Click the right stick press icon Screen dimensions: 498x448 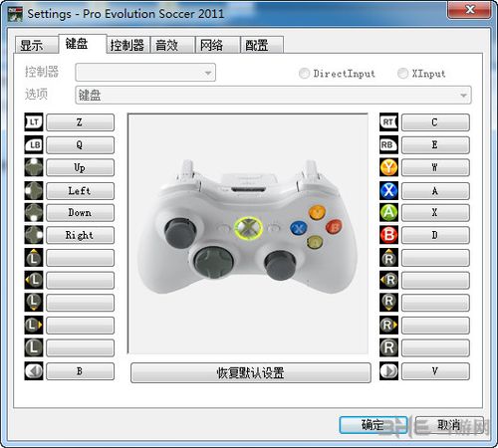[388, 347]
